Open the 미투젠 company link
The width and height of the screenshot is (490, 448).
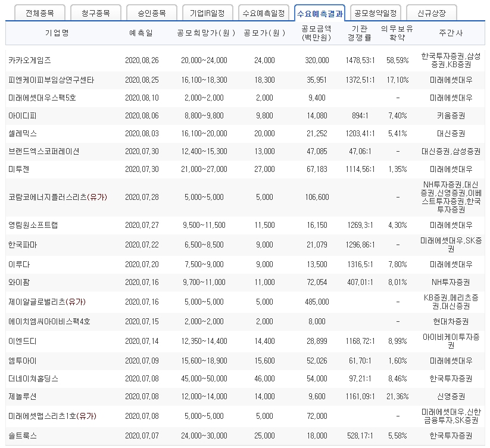18,169
